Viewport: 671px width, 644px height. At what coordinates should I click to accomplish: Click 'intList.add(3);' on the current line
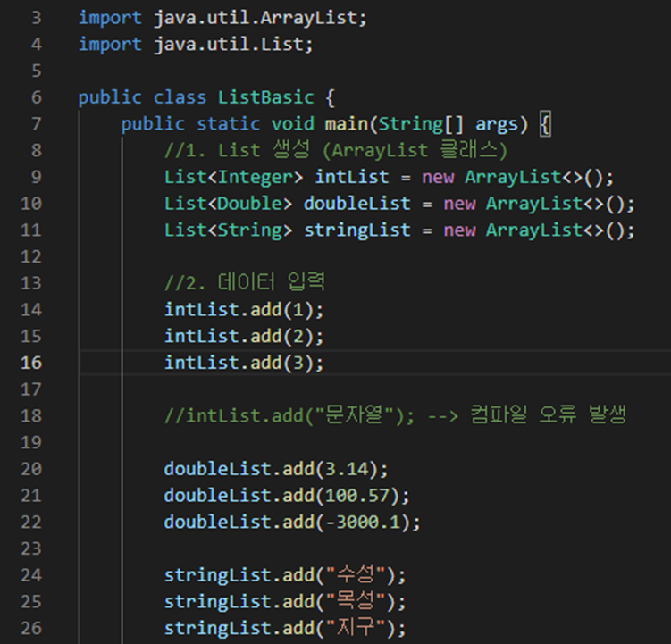tap(244, 363)
